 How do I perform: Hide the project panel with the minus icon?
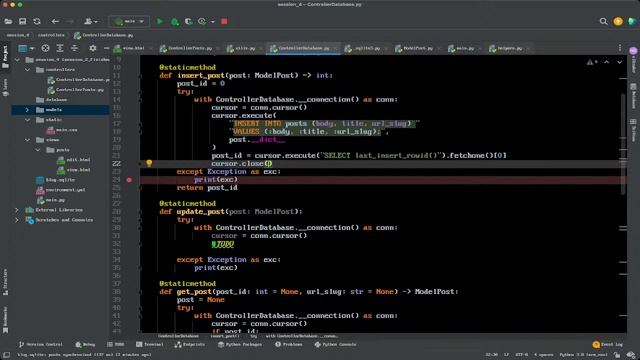click(106, 48)
